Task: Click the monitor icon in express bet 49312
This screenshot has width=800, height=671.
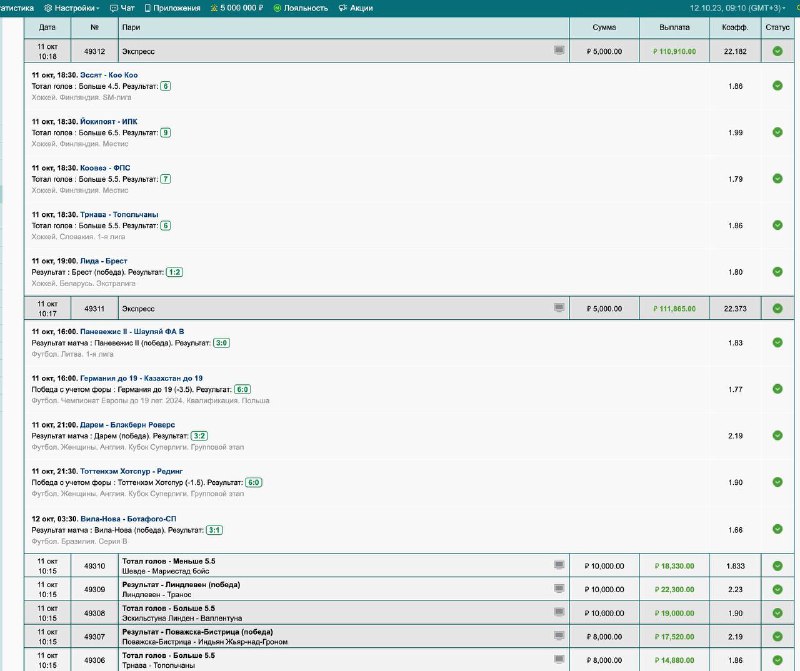Action: [x=560, y=50]
